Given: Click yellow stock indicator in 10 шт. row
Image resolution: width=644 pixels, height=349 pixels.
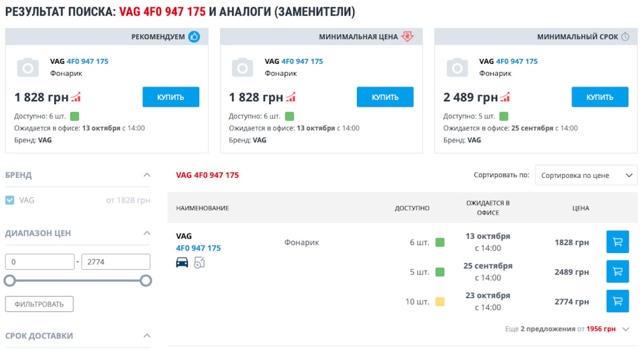Looking at the screenshot, I should pyautogui.click(x=440, y=301).
